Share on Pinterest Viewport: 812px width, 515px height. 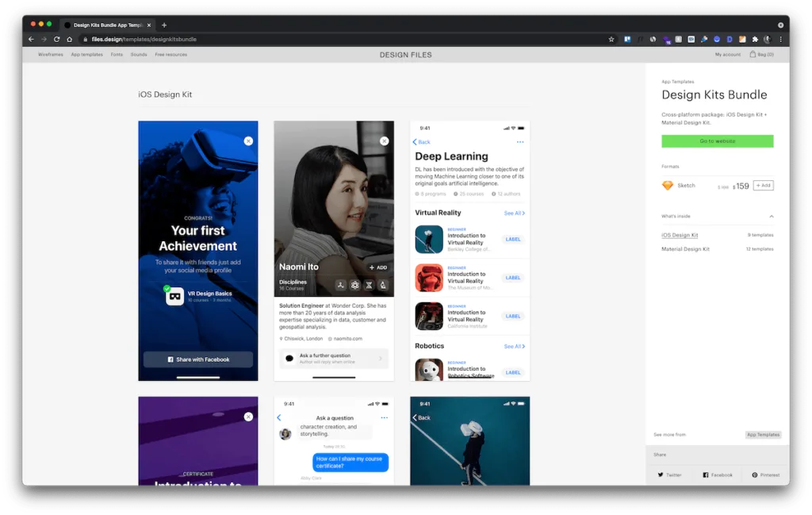point(766,475)
